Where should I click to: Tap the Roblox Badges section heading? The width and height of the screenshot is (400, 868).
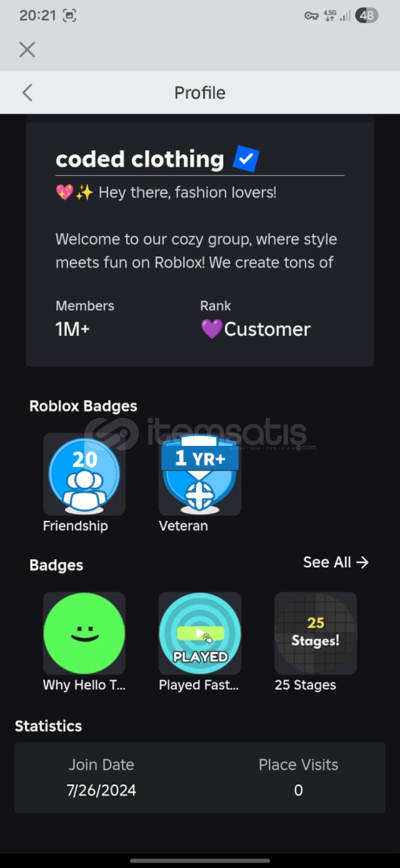[x=83, y=407]
